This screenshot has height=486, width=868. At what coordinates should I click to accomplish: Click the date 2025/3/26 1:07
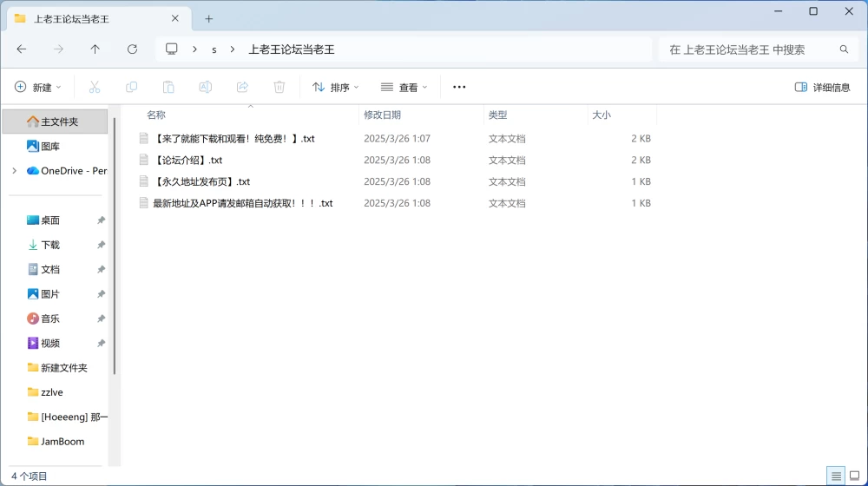[x=397, y=138]
